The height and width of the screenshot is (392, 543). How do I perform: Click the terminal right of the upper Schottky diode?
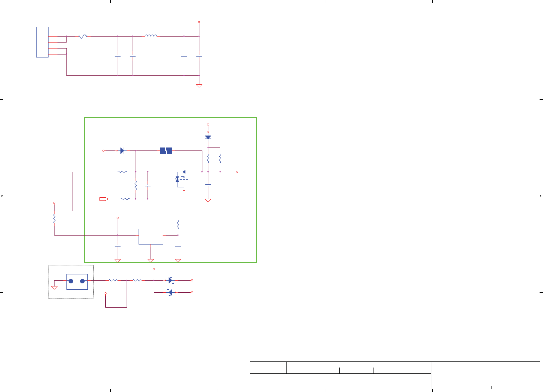pos(192,280)
